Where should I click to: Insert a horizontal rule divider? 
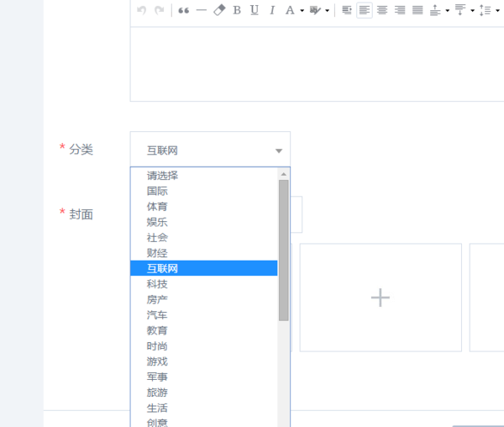[x=202, y=10]
